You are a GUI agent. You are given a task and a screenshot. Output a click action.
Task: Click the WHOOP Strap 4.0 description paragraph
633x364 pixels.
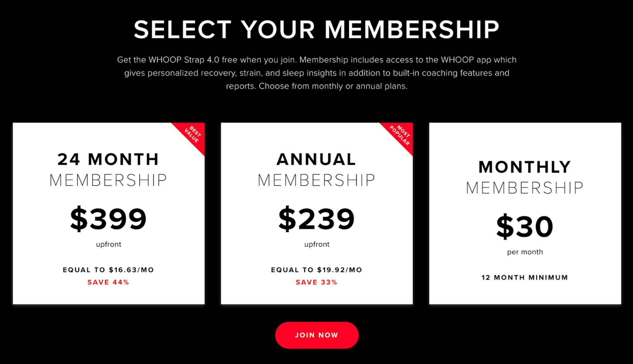click(x=316, y=73)
